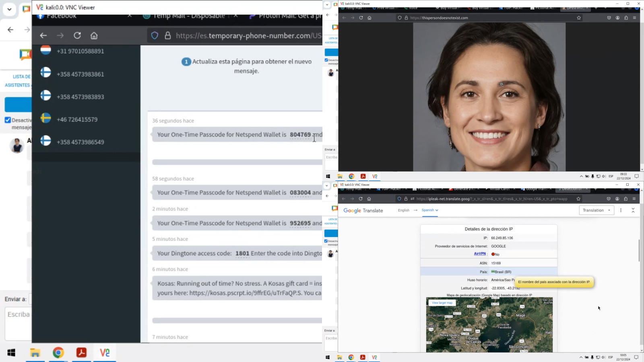Toggle Desactivar checkbox in bottom-right window
This screenshot has width=644, height=362.
click(x=326, y=241)
